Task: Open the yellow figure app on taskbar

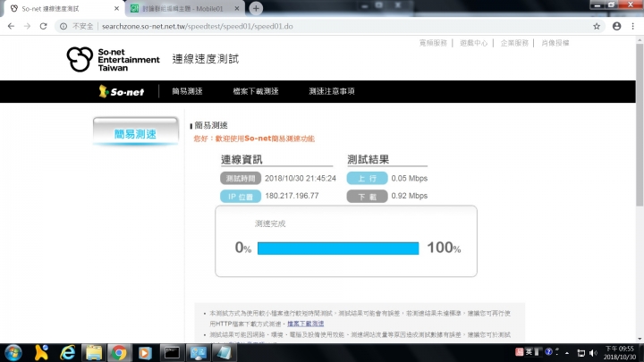Action: 41,353
